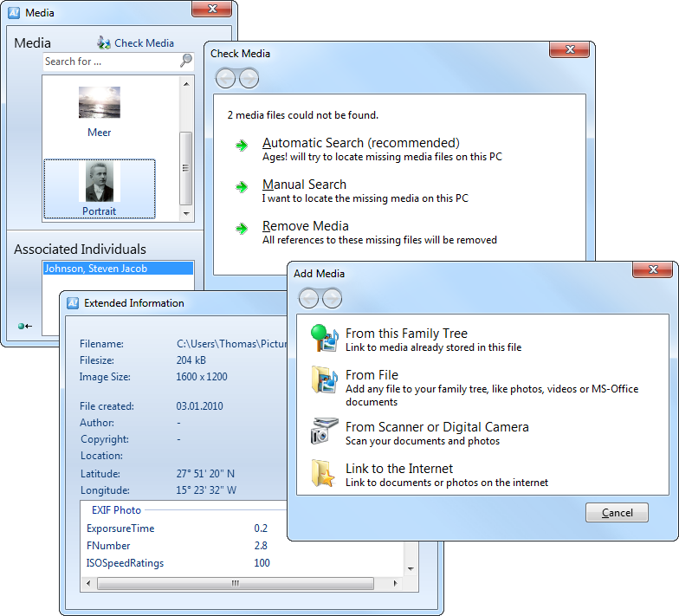Viewport: 679px width, 616px height.
Task: Select Johnson, Steven Jacob in list
Action: [95, 269]
